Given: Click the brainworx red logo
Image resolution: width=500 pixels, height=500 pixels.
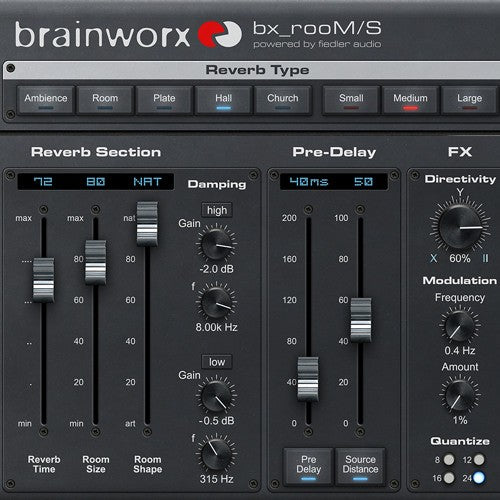Looking at the screenshot, I should point(219,34).
